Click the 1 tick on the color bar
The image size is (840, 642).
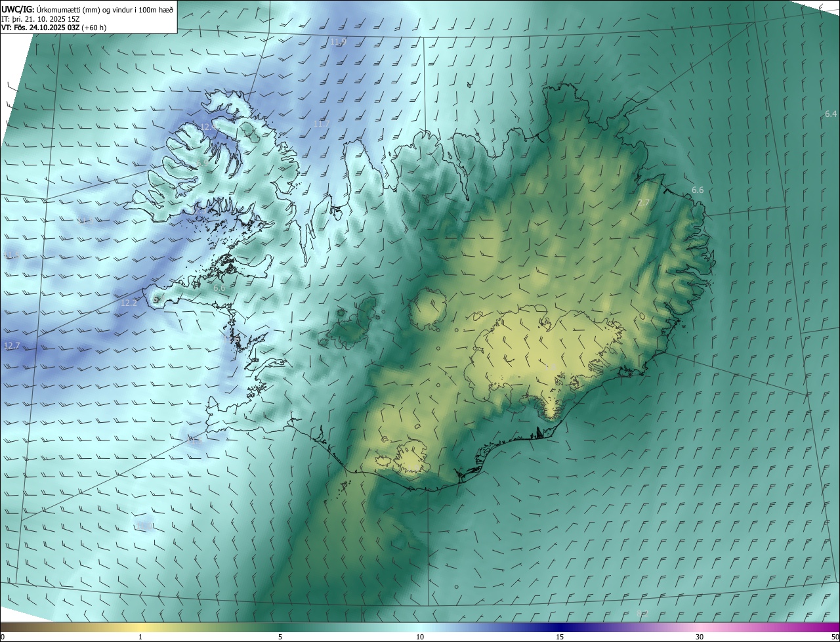click(x=140, y=637)
